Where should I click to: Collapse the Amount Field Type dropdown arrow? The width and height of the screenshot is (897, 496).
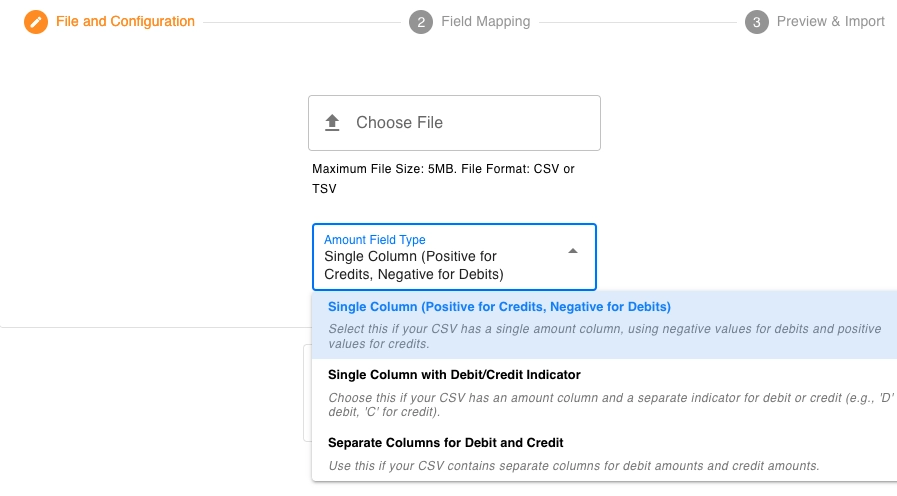573,251
